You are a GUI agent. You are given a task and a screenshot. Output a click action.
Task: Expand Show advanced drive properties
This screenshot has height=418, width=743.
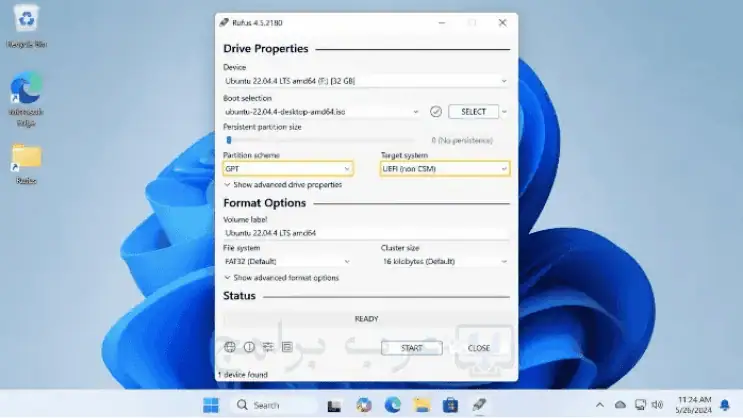point(283,185)
